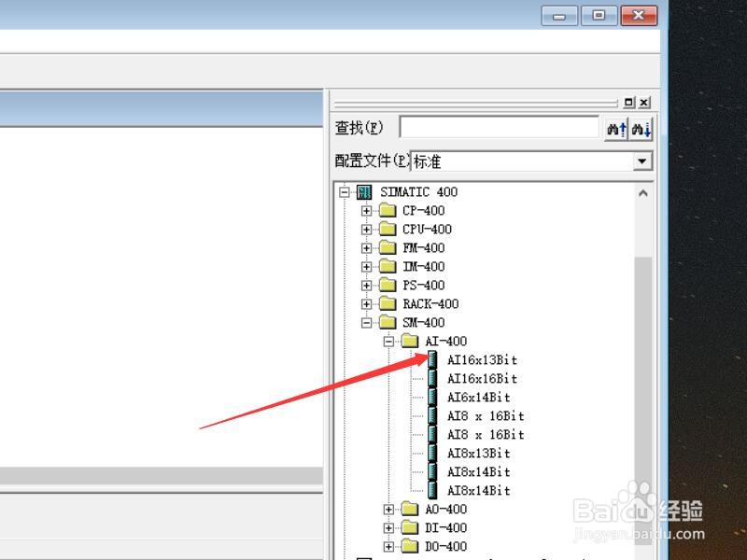Click the AI8x14Bit module icon
Screen dimensions: 747x560
433,471
